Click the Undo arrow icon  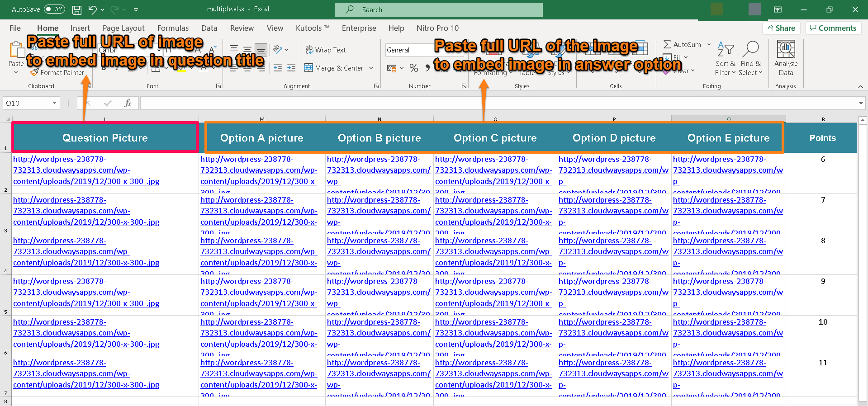click(92, 9)
